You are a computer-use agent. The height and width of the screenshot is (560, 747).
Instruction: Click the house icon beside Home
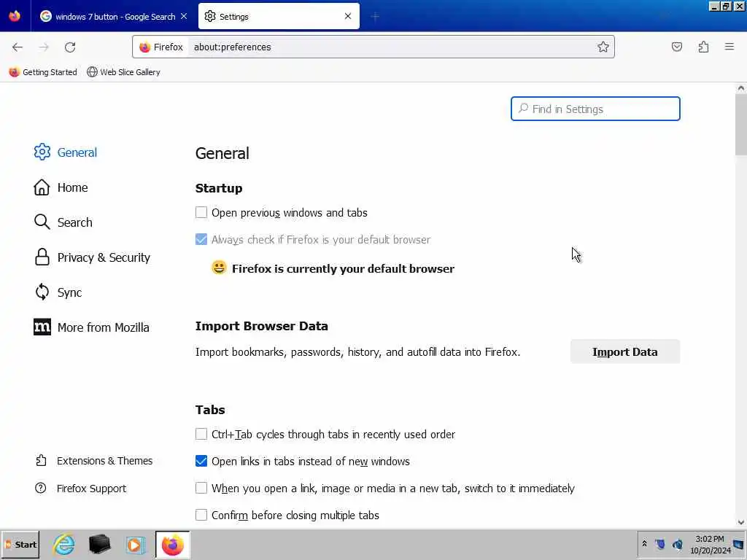pyautogui.click(x=42, y=187)
